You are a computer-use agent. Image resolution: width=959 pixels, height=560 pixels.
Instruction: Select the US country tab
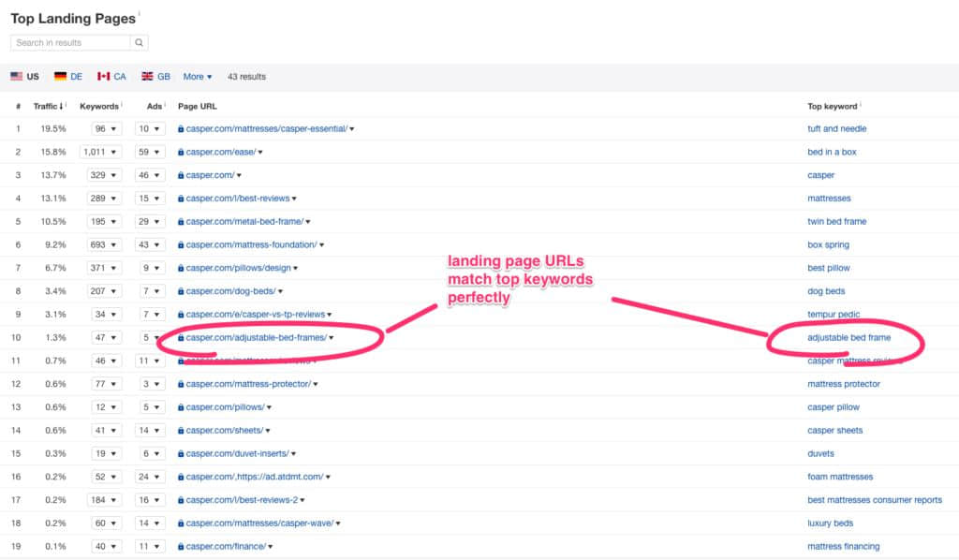pyautogui.click(x=24, y=77)
